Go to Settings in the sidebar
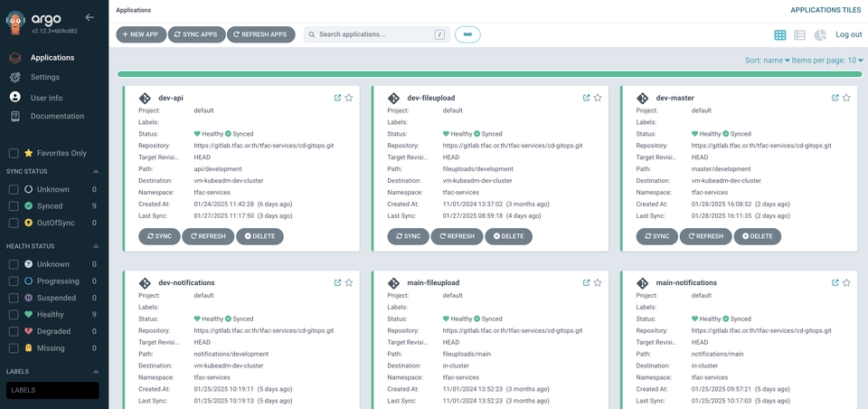This screenshot has height=409, width=868. click(45, 77)
